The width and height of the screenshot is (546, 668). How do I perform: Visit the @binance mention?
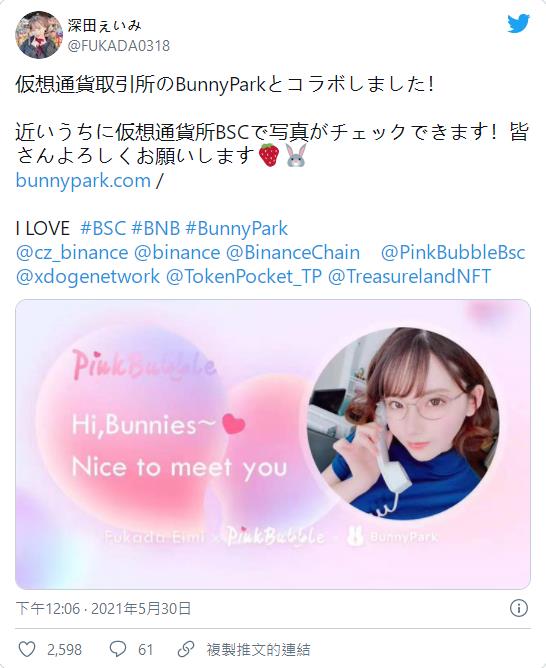(177, 253)
